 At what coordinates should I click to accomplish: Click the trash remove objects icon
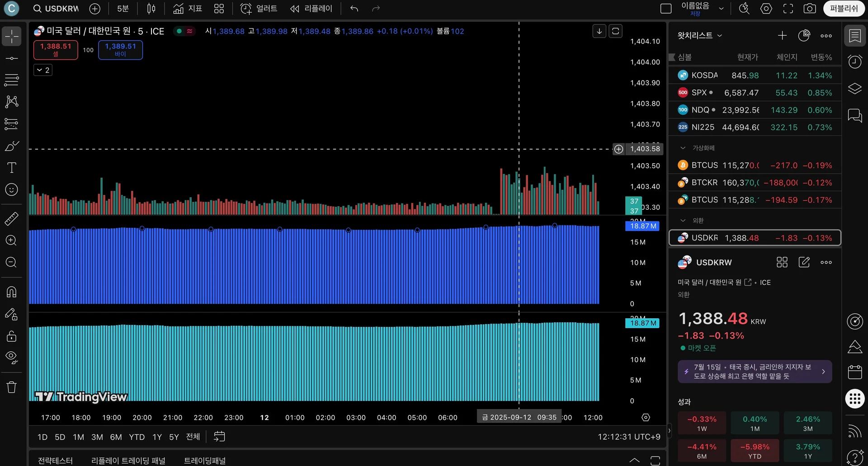[x=12, y=387]
